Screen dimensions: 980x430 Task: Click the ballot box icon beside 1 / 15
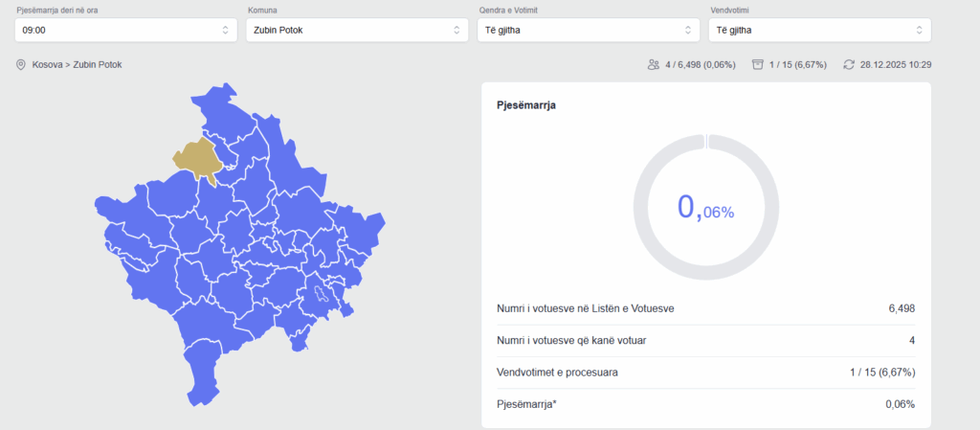coord(758,65)
